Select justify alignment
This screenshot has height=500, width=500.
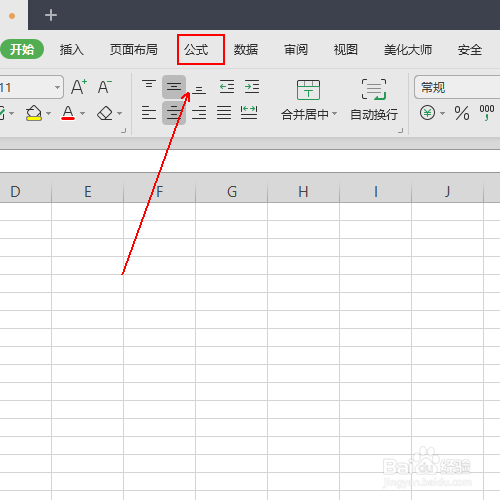[224, 113]
